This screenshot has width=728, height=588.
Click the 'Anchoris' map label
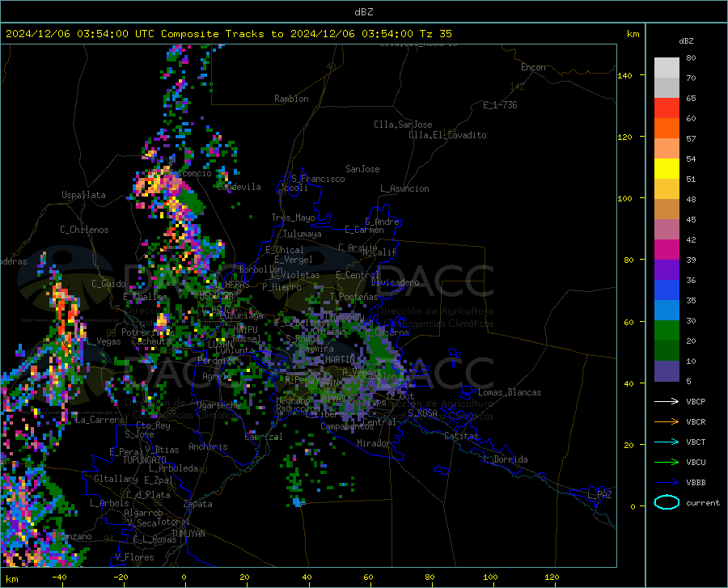click(208, 446)
